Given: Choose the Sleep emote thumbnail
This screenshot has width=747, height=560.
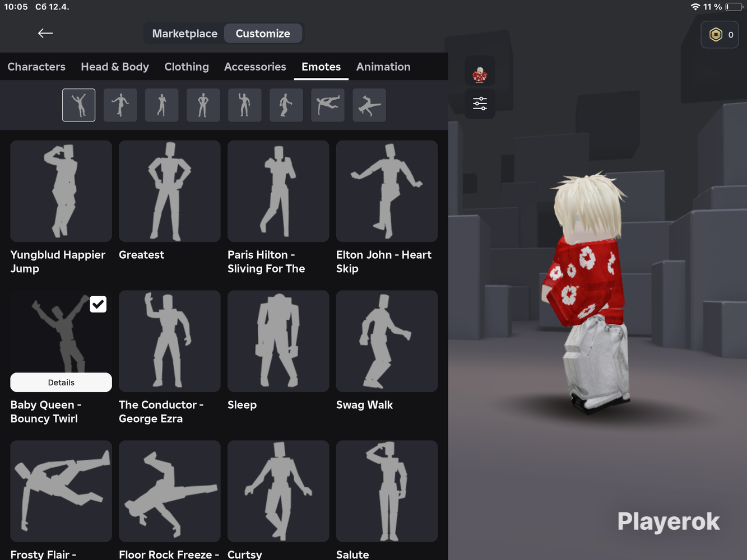Looking at the screenshot, I should [279, 341].
